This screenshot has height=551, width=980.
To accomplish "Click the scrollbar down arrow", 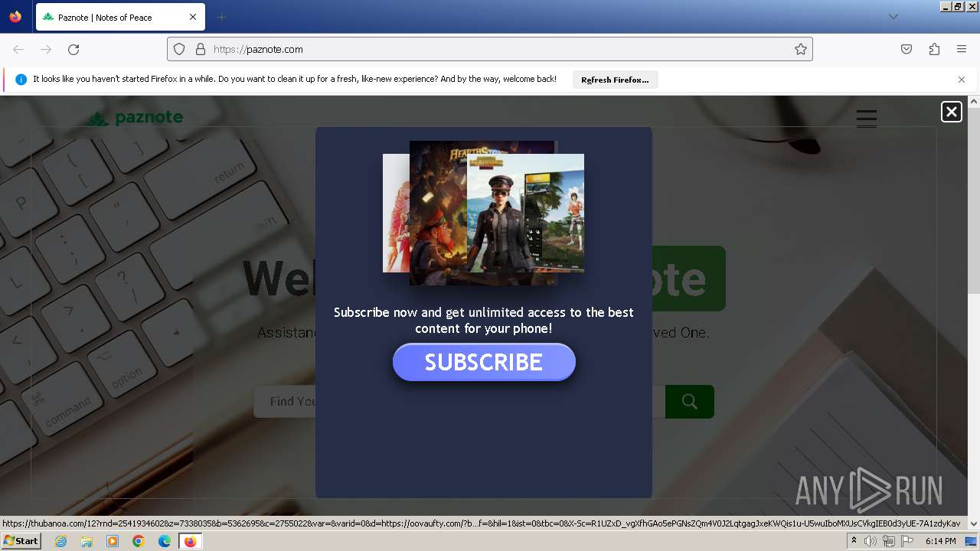I will [x=974, y=523].
